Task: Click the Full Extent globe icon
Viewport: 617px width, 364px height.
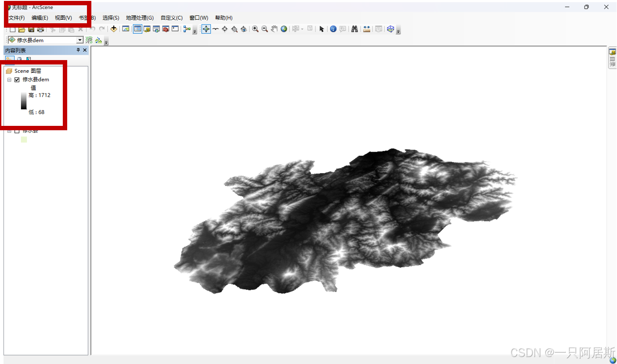Action: point(284,29)
